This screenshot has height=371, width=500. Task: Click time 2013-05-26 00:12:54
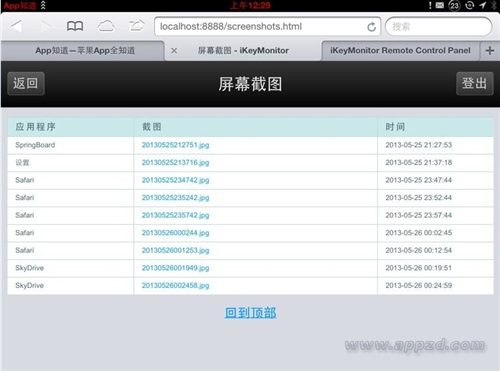(419, 250)
